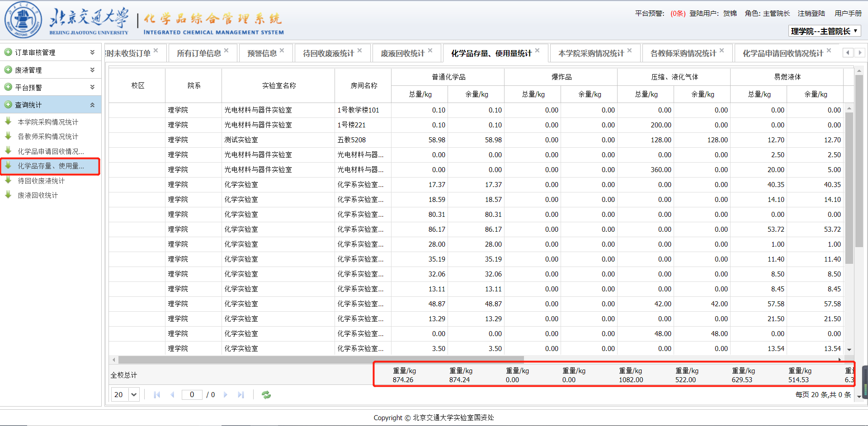Click room cell 1号楼221

point(363,125)
